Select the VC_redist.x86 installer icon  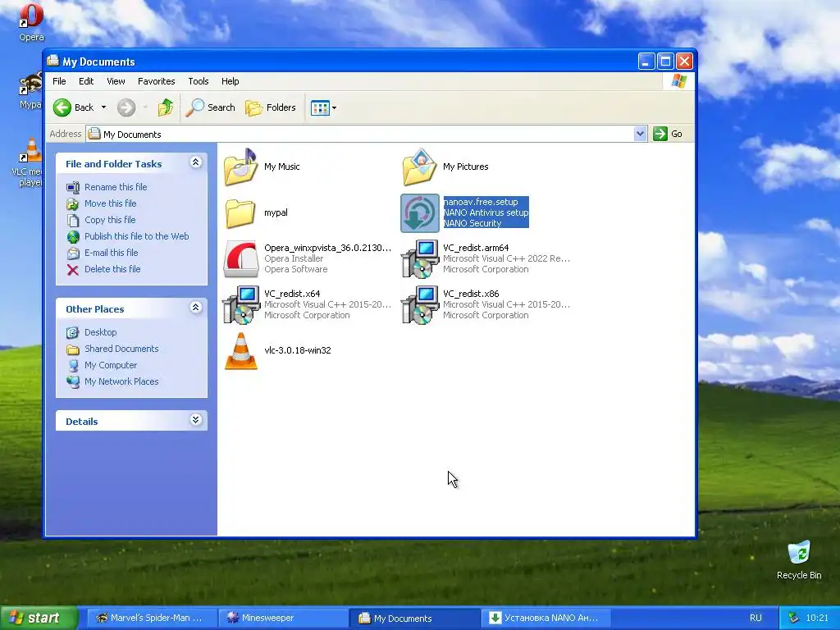pos(419,305)
